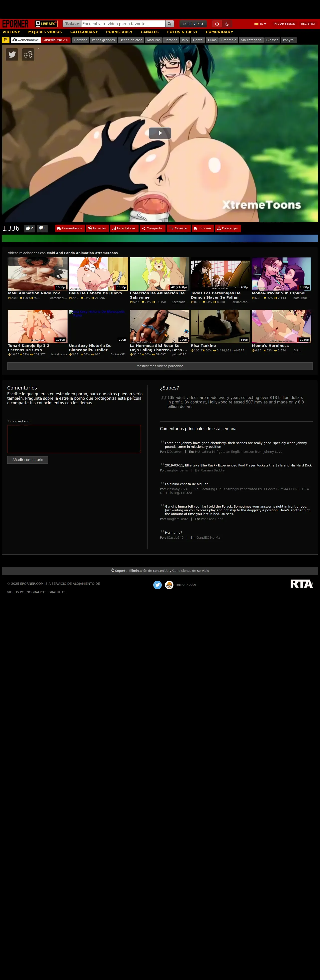Share via Twitter icon on the player
The width and height of the screenshot is (320, 980).
pos(12,54)
